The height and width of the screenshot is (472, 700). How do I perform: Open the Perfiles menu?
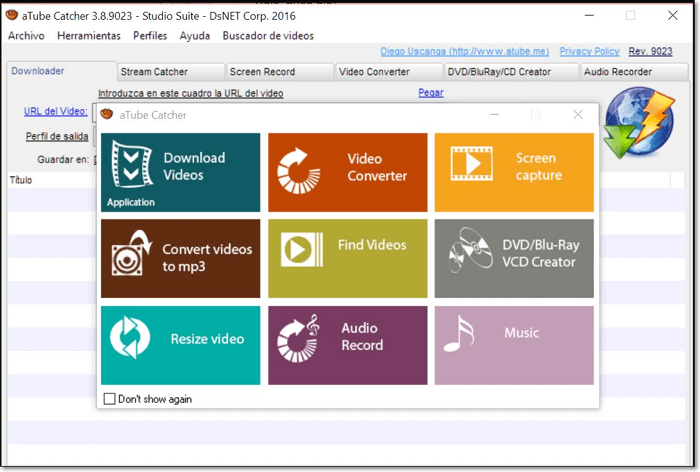click(x=150, y=36)
